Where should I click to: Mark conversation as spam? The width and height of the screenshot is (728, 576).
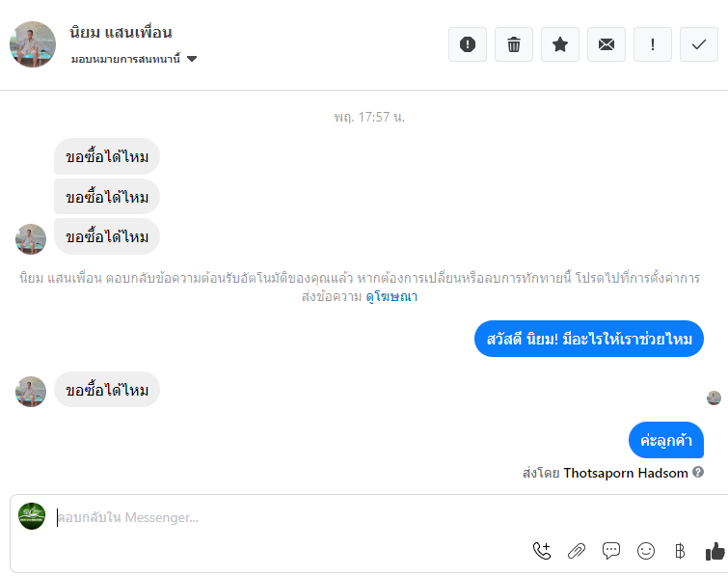(x=468, y=44)
